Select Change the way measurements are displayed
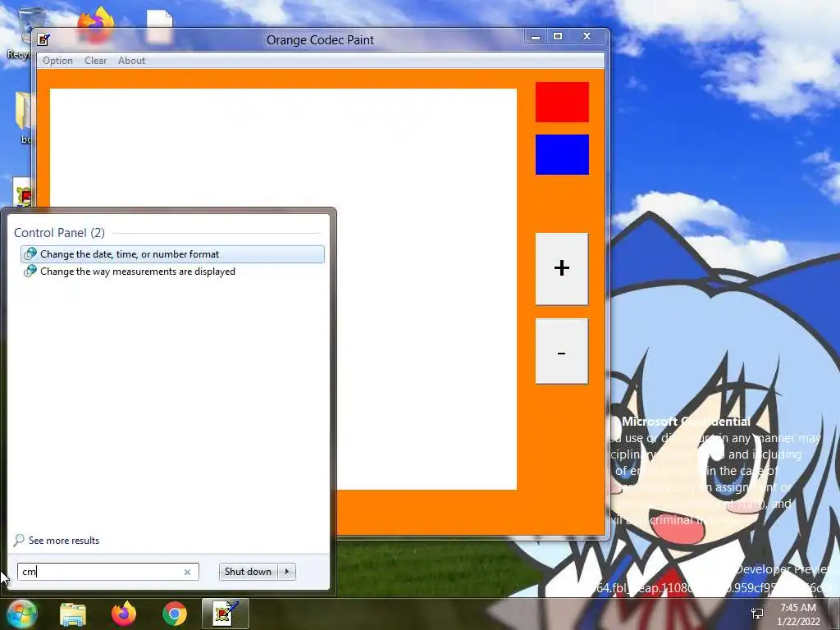This screenshot has height=630, width=840. point(172,271)
